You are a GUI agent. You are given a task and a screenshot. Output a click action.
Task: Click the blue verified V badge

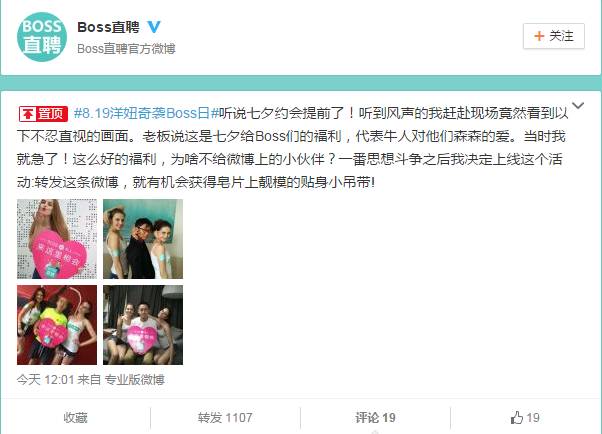pos(154,27)
